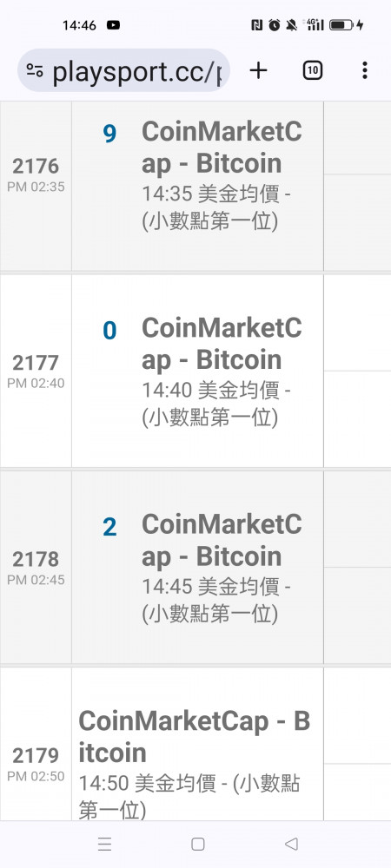
Task: Open new tab with plus icon
Action: (x=258, y=70)
